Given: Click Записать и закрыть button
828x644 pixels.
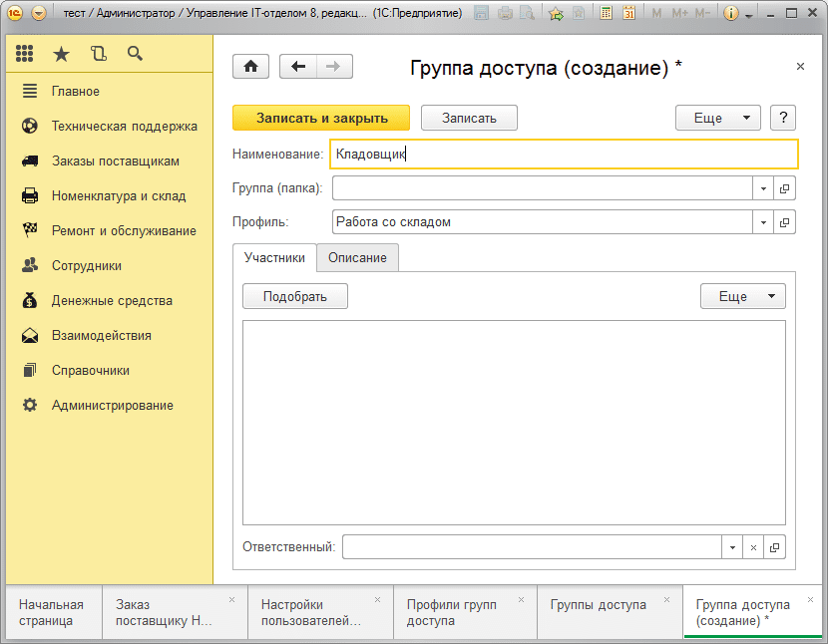Looking at the screenshot, I should (x=321, y=118).
